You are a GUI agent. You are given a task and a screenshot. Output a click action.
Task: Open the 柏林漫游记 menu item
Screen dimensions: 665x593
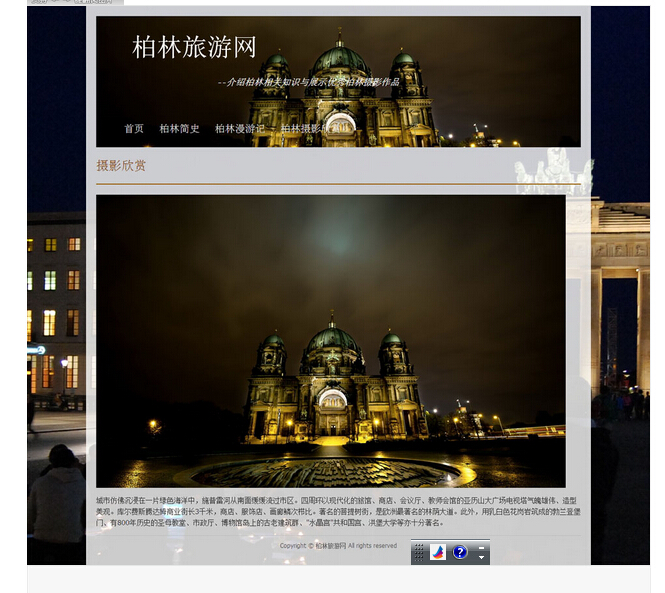240,129
